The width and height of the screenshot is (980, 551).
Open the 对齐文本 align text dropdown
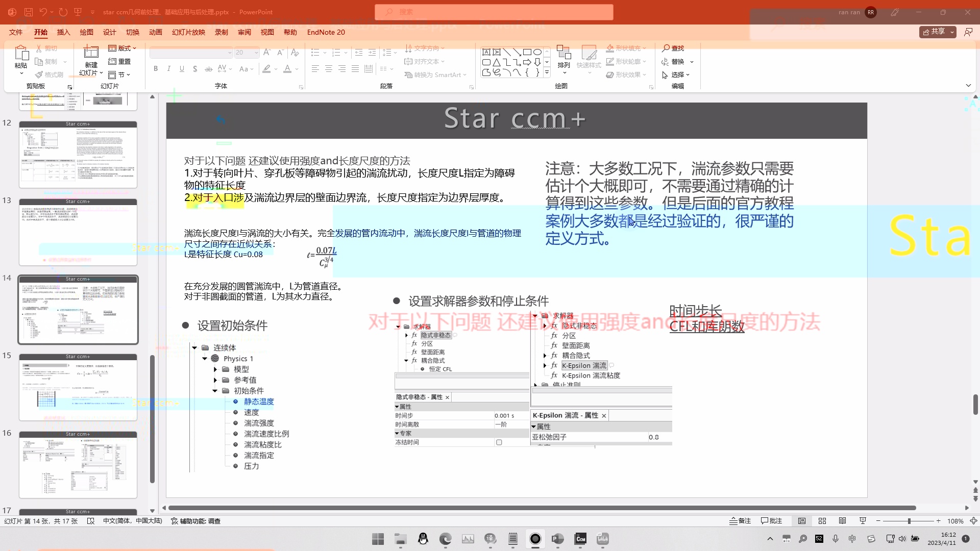pos(425,61)
